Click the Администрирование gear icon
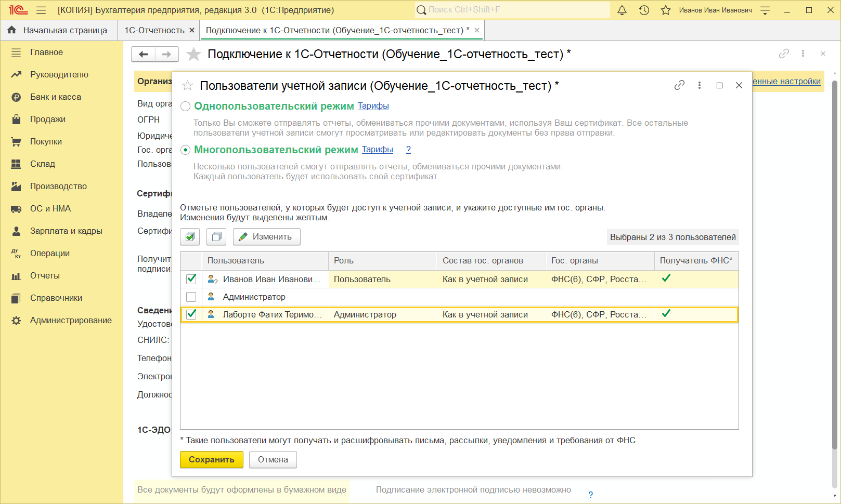This screenshot has width=841, height=504. tap(16, 321)
